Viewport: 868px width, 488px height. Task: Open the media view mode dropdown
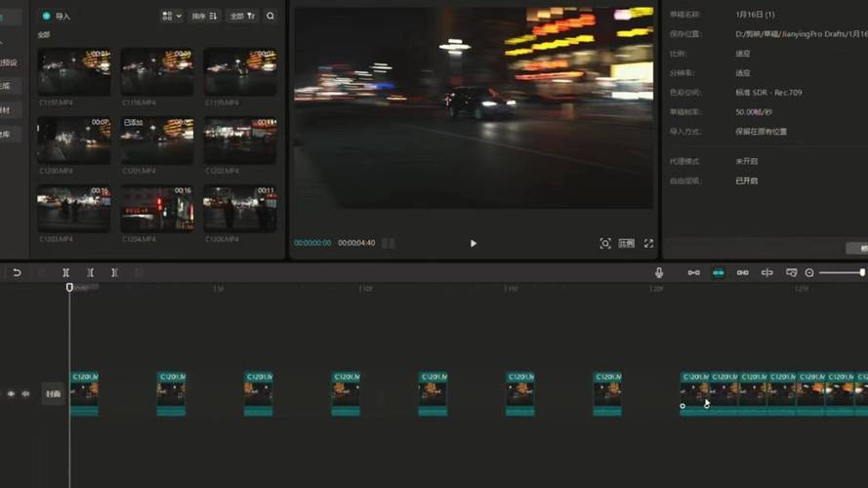(171, 17)
